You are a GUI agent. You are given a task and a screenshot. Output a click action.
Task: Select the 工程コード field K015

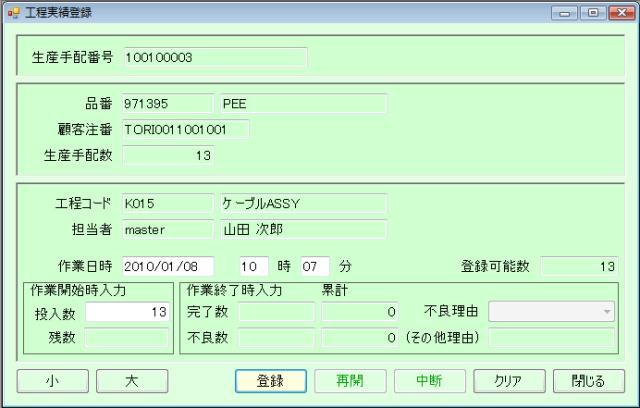tap(167, 203)
